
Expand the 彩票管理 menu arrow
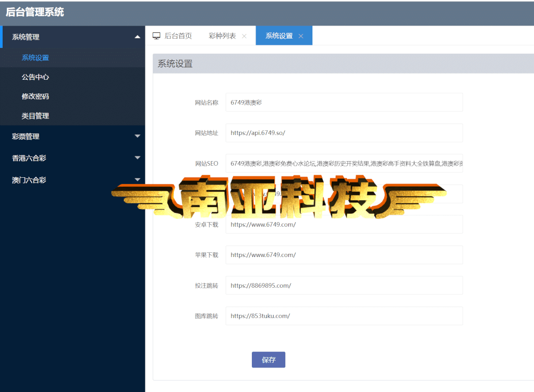click(x=137, y=136)
